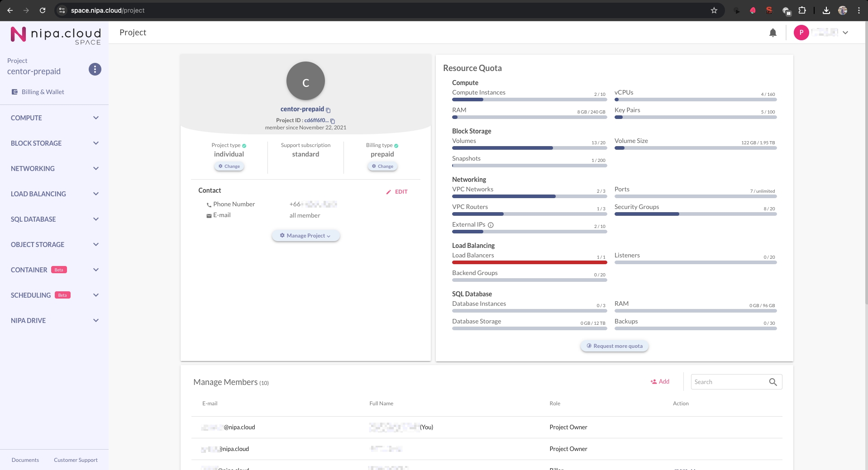The width and height of the screenshot is (868, 470).
Task: Open the project options three-dot menu
Action: click(x=95, y=69)
